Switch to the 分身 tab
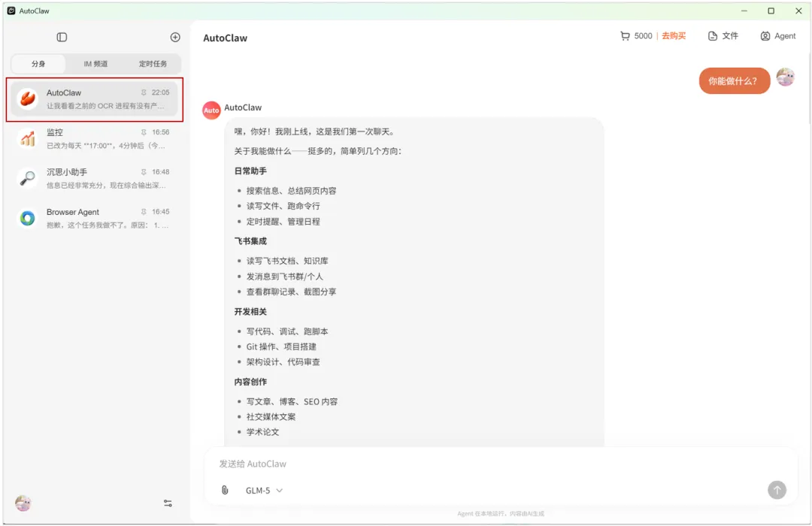Viewport: 812px width, 526px height. click(38, 64)
